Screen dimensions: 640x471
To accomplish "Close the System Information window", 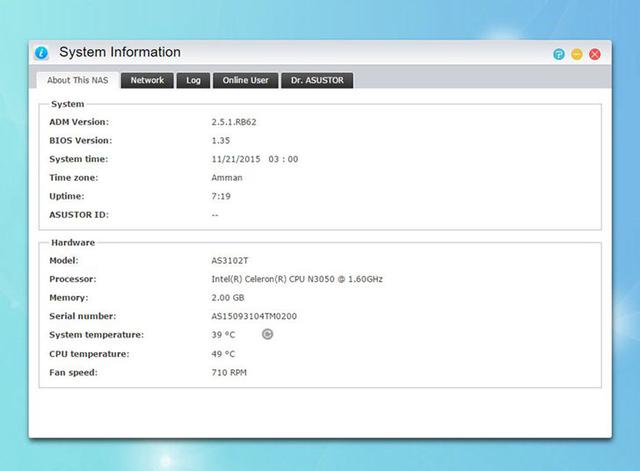I will [x=595, y=54].
